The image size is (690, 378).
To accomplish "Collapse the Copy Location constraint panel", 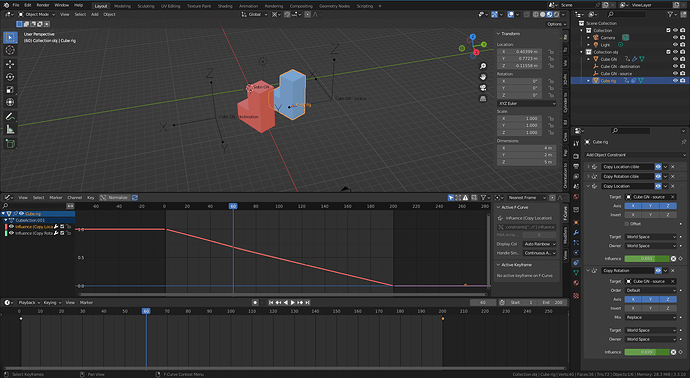I will [x=588, y=186].
